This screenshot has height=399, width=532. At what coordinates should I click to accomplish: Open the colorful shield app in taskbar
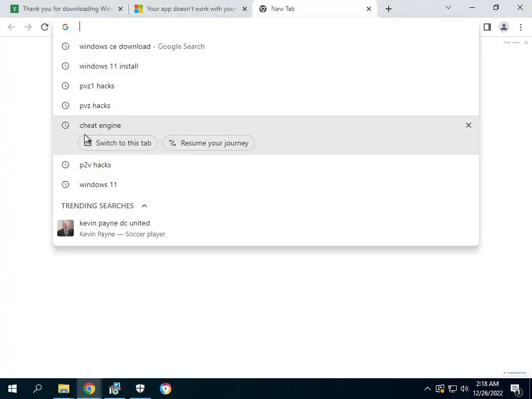(166, 389)
